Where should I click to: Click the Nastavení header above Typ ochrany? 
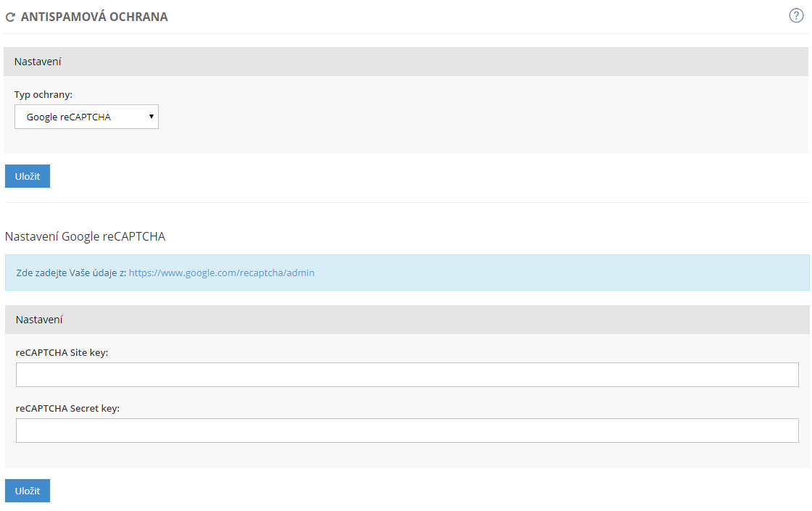tap(38, 62)
